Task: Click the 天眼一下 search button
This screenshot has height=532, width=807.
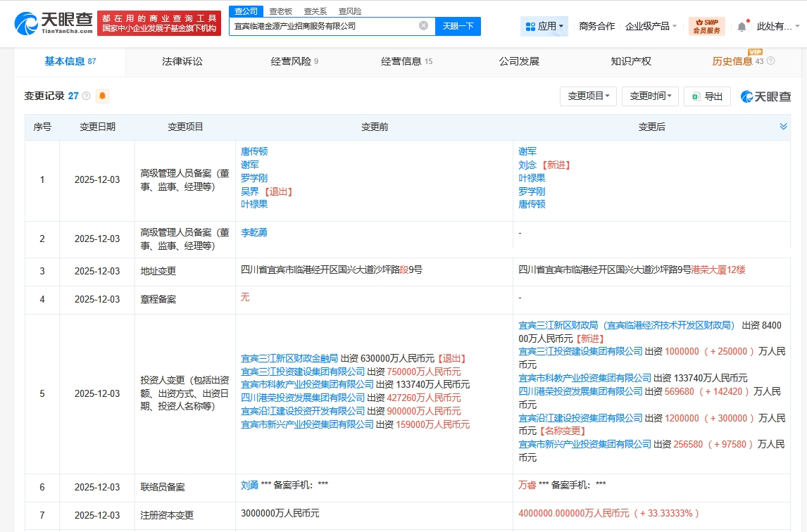Action: [458, 26]
